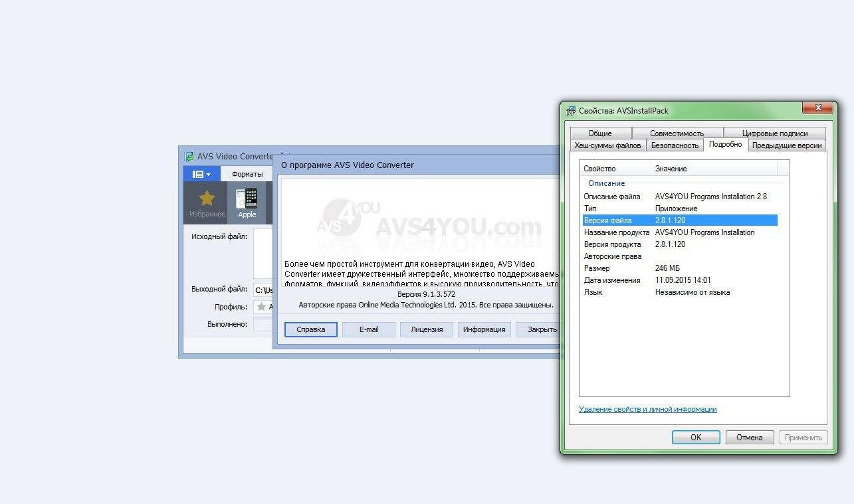The width and height of the screenshot is (854, 504).
Task: Open the Лицензия button
Action: coord(427,329)
